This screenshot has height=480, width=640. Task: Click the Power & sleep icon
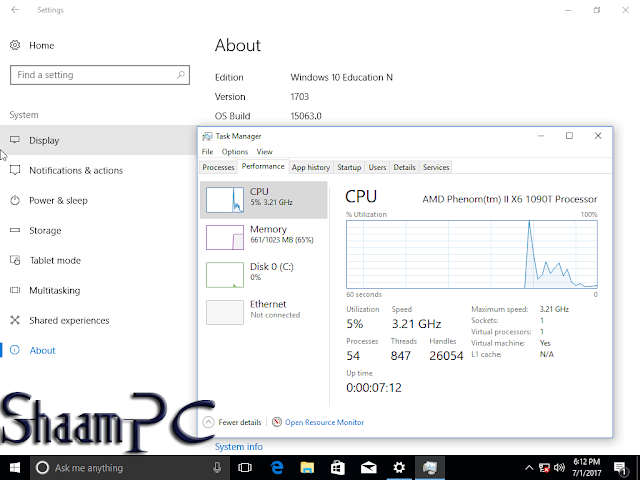pos(15,200)
